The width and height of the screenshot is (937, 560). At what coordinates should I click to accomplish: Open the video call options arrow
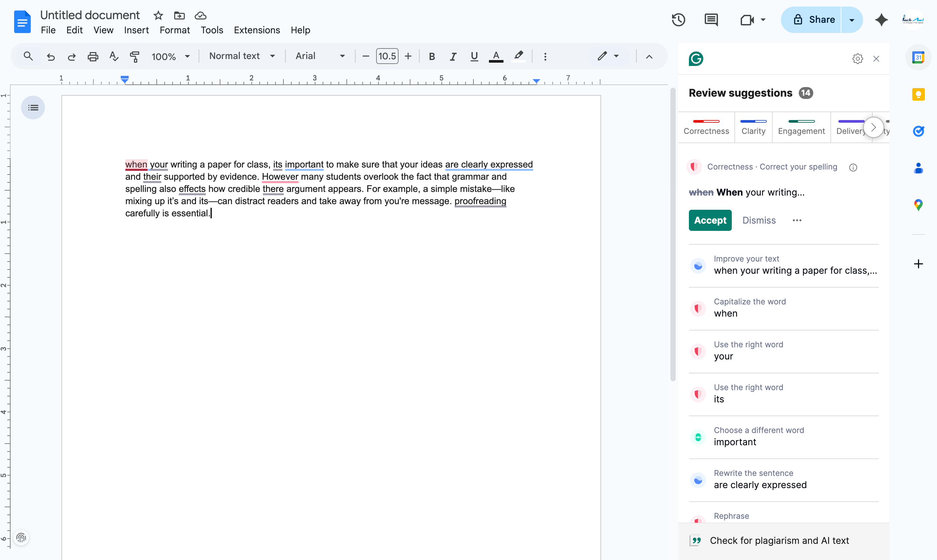[763, 19]
